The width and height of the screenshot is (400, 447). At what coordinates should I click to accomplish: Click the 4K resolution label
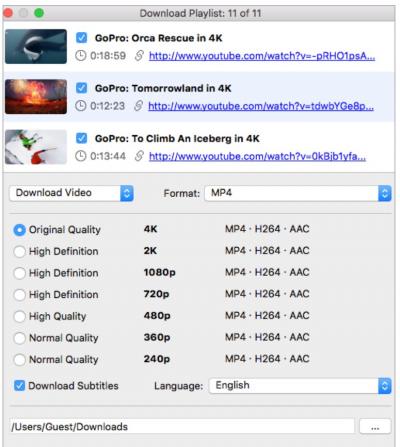click(x=150, y=229)
